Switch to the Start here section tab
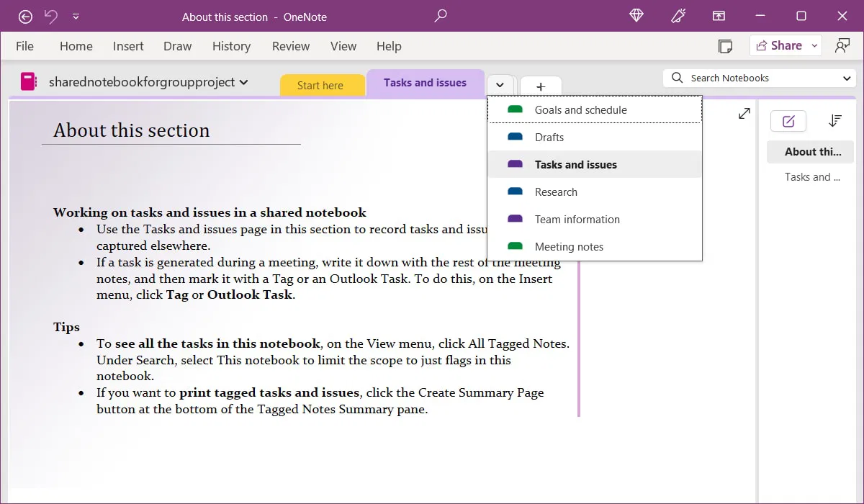This screenshot has height=504, width=864. 322,85
